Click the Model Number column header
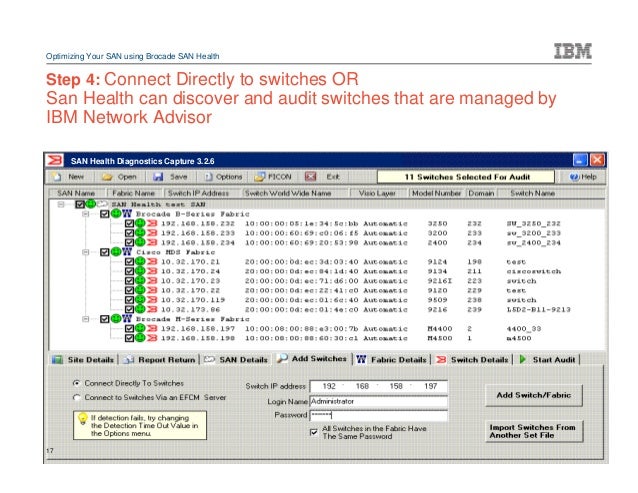 coord(436,193)
